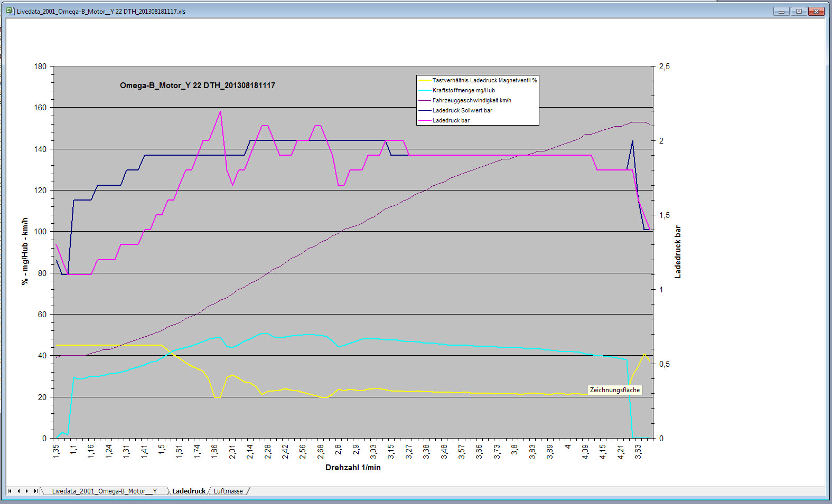Select the horizontal axis title Drehzahl 1/min

[x=353, y=468]
